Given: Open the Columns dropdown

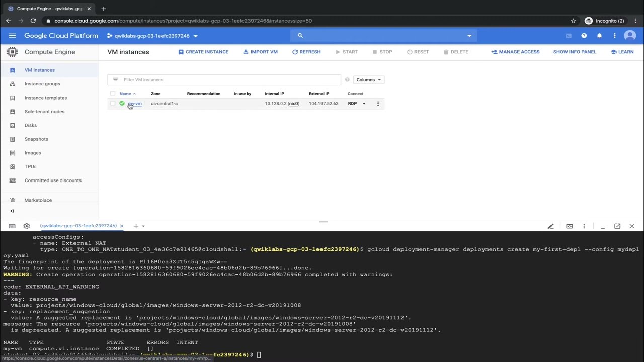Looking at the screenshot, I should tap(368, 80).
